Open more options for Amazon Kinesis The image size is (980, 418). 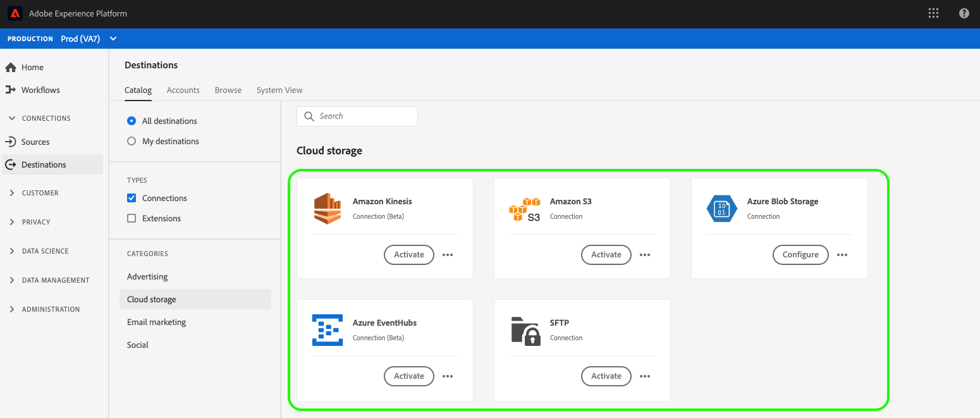[448, 255]
